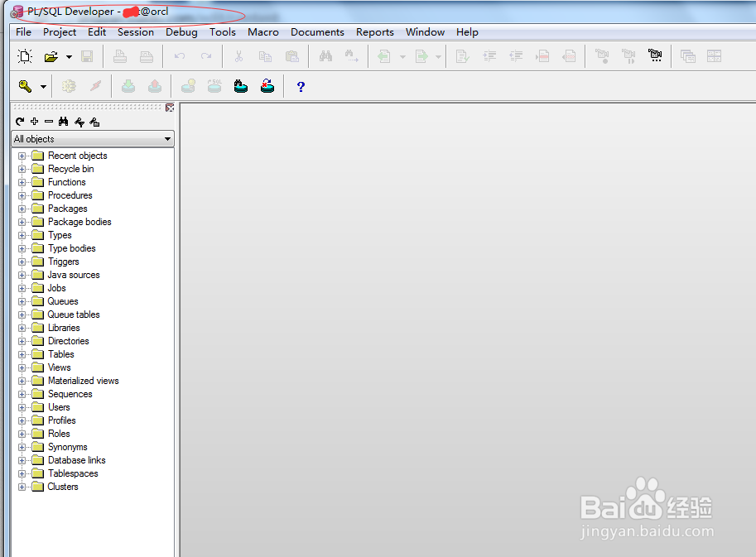Select the Recycle bin tree item

[x=71, y=169]
